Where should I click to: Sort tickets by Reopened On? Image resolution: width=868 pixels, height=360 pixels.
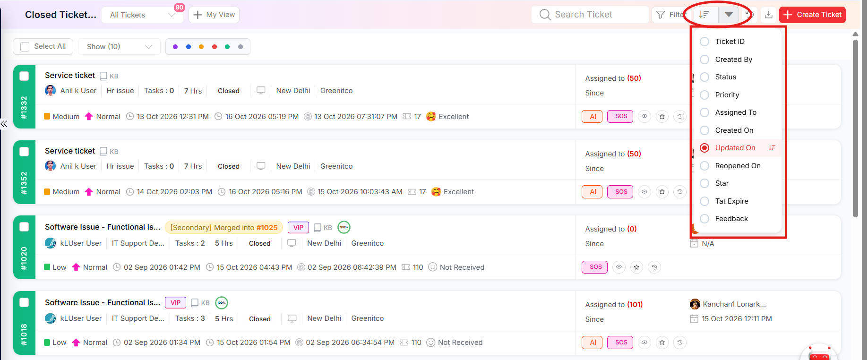pyautogui.click(x=738, y=166)
